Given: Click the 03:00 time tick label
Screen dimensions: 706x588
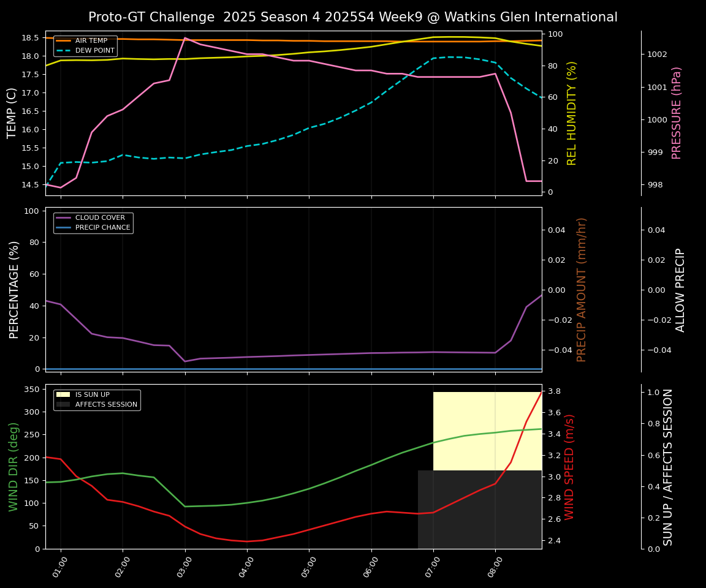Looking at the screenshot, I should coord(184,568).
